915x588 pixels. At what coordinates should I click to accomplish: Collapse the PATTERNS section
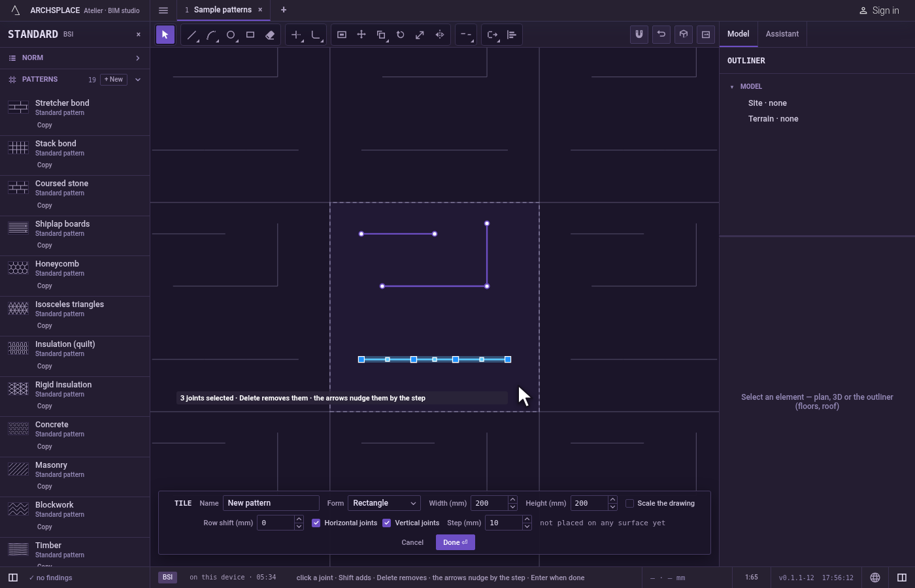coord(138,80)
